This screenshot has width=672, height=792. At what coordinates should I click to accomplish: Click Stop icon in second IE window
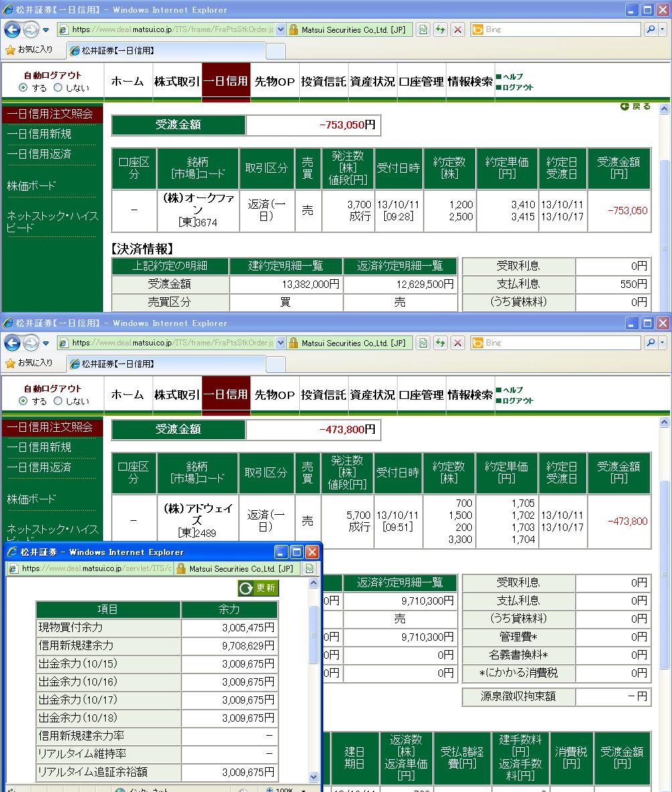pos(457,343)
